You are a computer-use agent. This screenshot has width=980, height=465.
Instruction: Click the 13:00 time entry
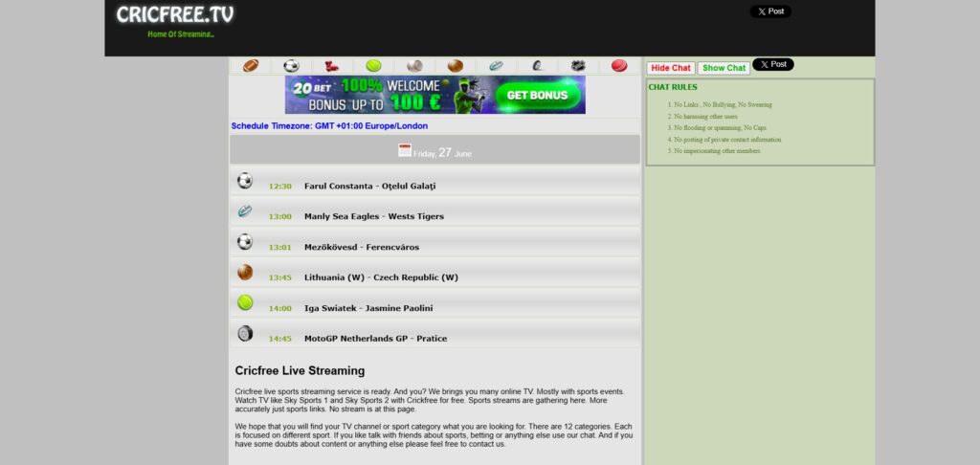[x=280, y=217]
